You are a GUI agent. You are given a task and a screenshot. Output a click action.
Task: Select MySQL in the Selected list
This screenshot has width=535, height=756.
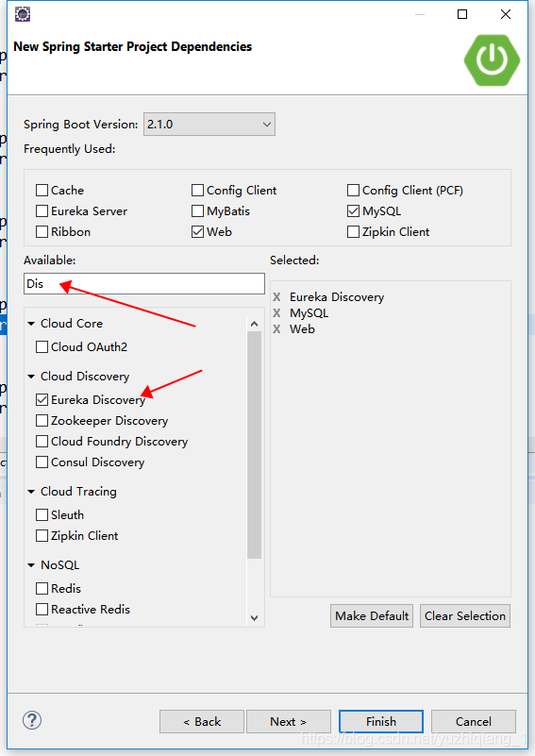pyautogui.click(x=309, y=313)
